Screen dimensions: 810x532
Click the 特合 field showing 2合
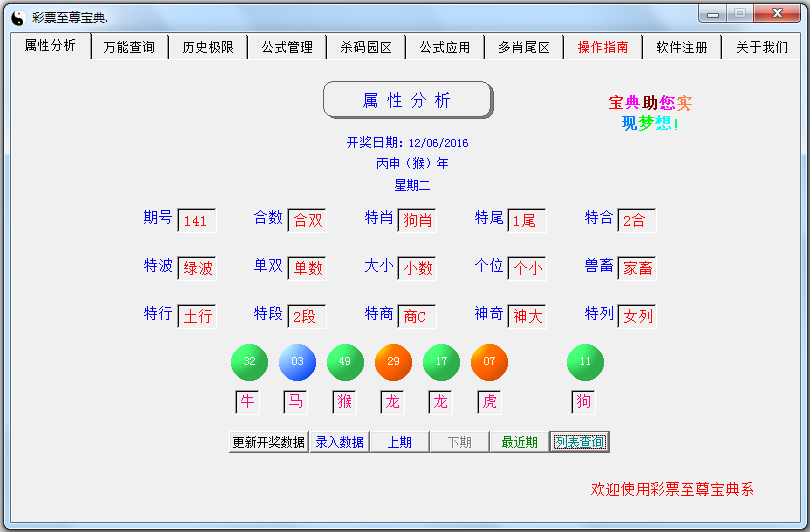click(x=637, y=221)
